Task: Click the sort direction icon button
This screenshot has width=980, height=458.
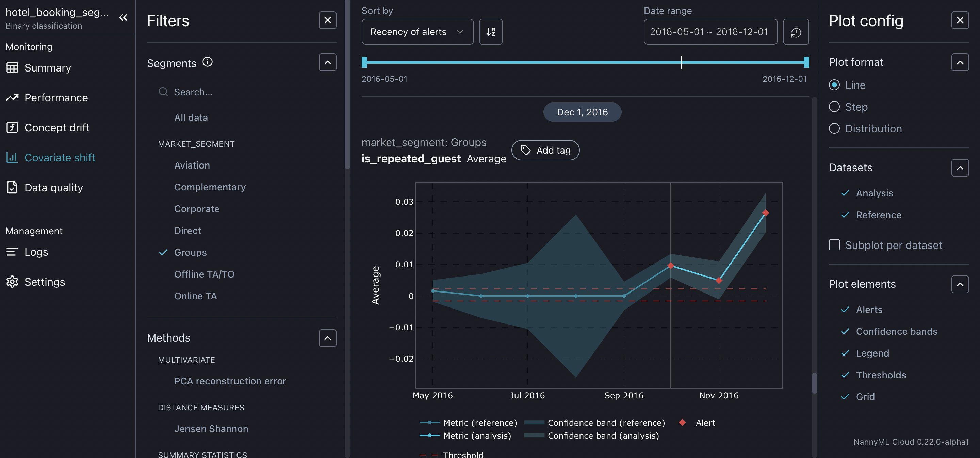Action: click(x=491, y=32)
